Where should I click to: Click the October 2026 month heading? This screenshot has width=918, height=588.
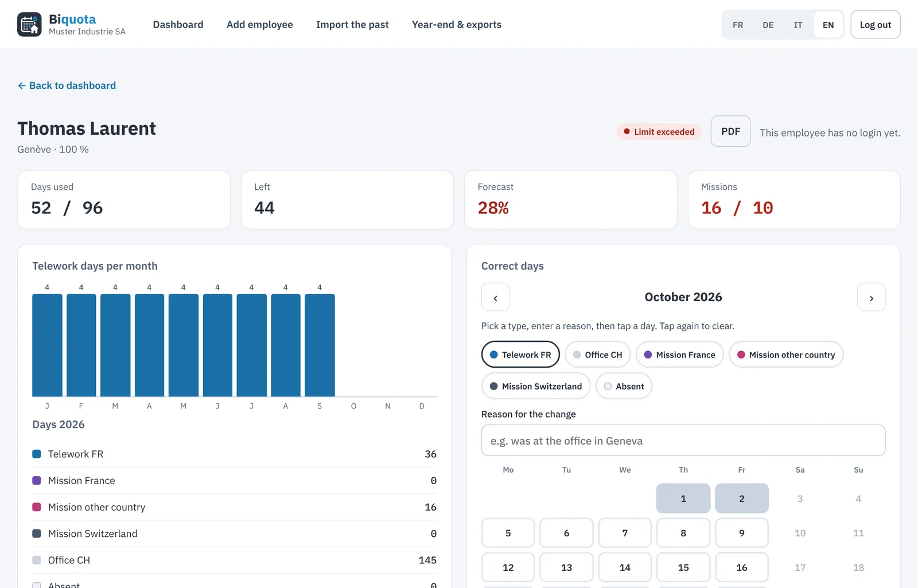[x=683, y=297]
